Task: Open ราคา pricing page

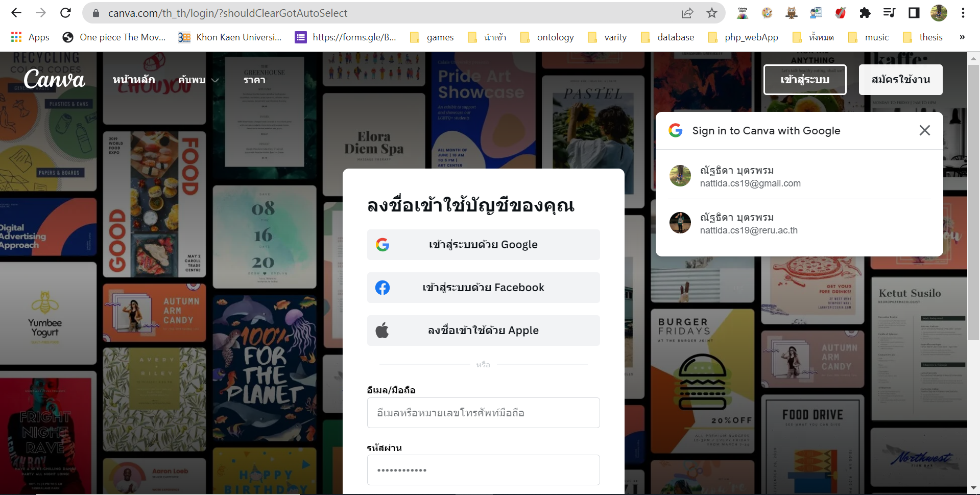Action: (254, 80)
